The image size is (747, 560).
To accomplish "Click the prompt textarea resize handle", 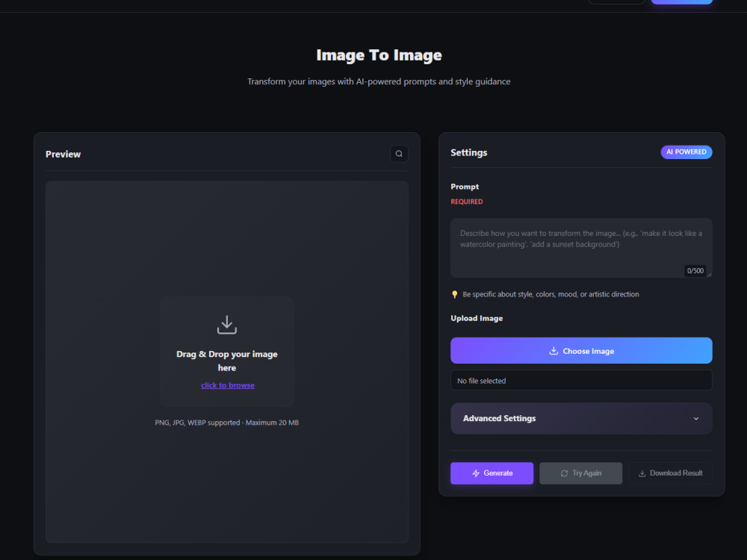I will 710,275.
